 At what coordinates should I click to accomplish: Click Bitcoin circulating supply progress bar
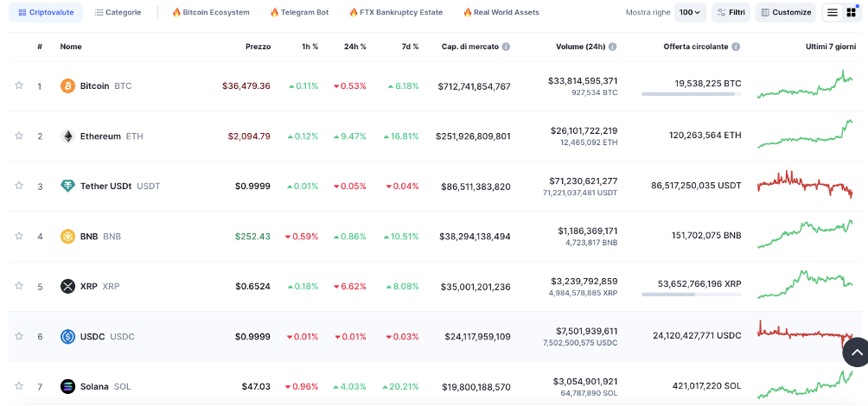692,94
